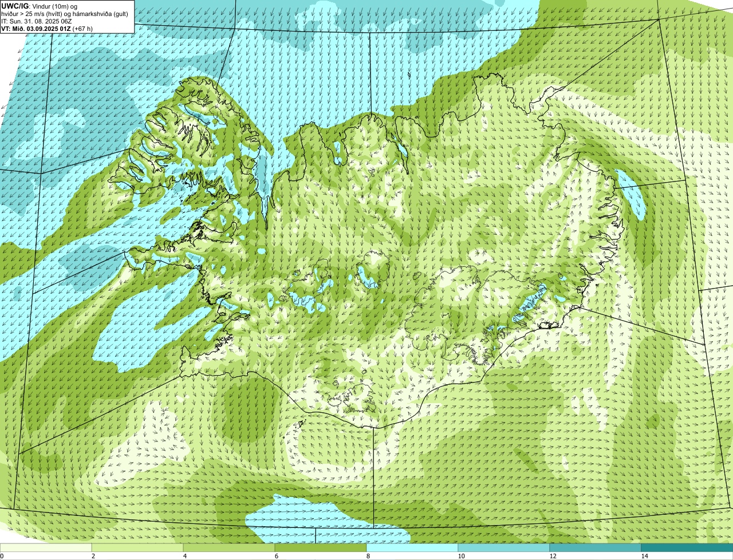This screenshot has height=560, width=733.
Task: Click the "2" label on the wind scale
Action: point(93,556)
